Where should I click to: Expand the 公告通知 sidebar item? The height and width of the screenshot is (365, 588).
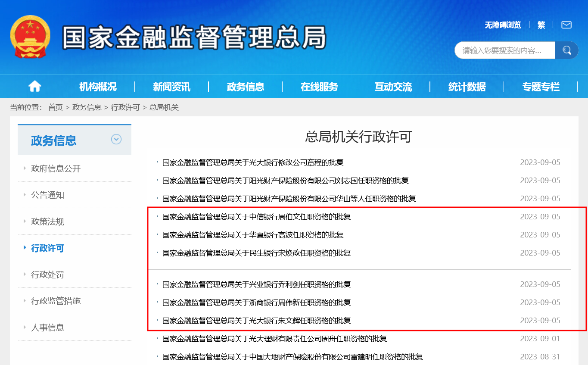click(x=47, y=195)
